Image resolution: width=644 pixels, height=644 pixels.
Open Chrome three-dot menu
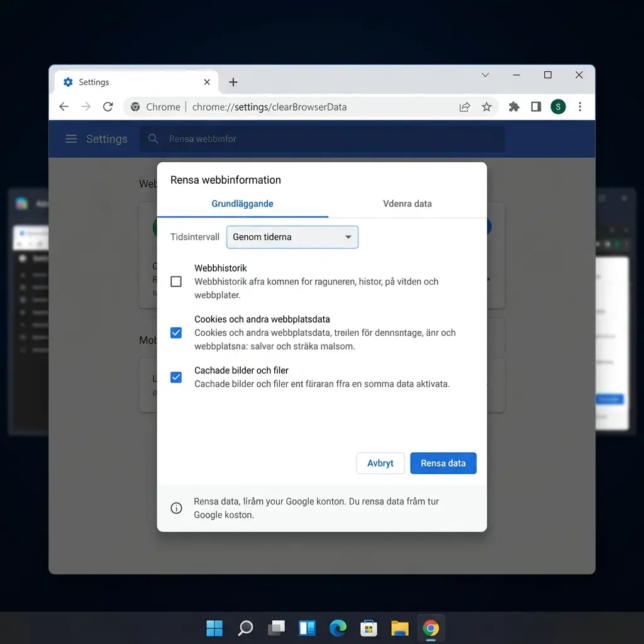pos(580,107)
